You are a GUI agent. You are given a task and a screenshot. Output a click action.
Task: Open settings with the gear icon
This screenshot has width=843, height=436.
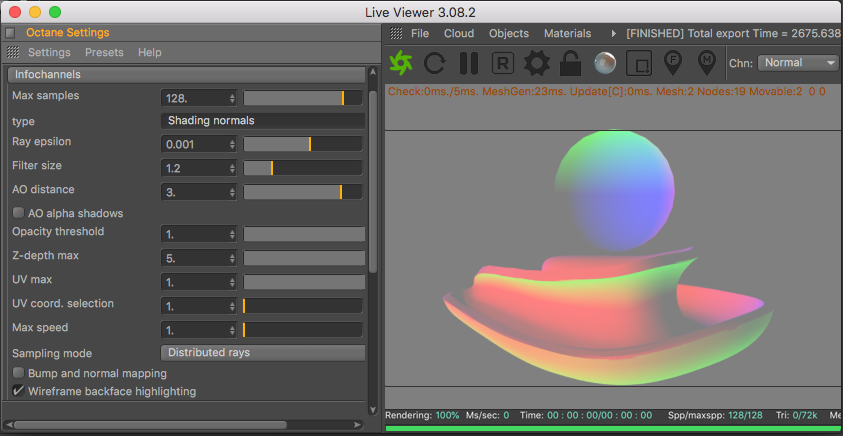(537, 63)
